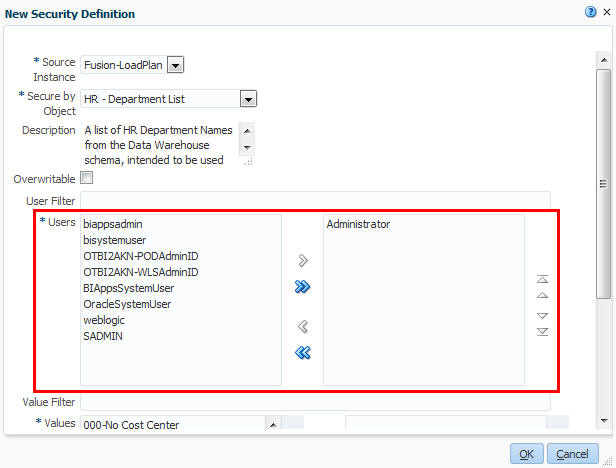Select OTBI2AKN-WLSAdminID user
The width and height of the screenshot is (616, 468).
pyautogui.click(x=141, y=272)
